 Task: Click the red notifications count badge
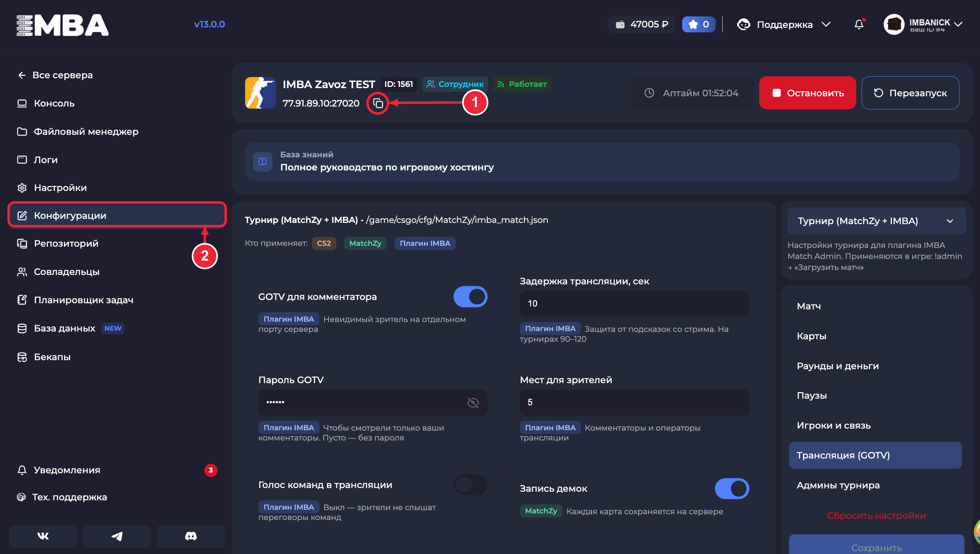pyautogui.click(x=211, y=470)
